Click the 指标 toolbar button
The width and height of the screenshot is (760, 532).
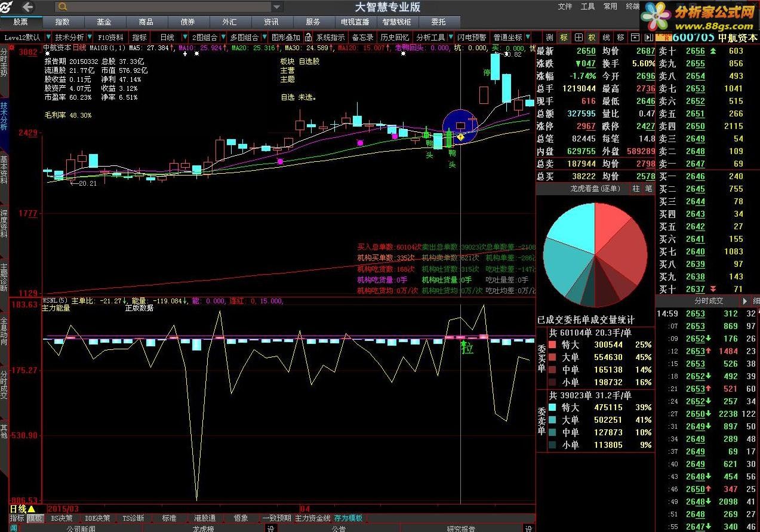click(140, 37)
